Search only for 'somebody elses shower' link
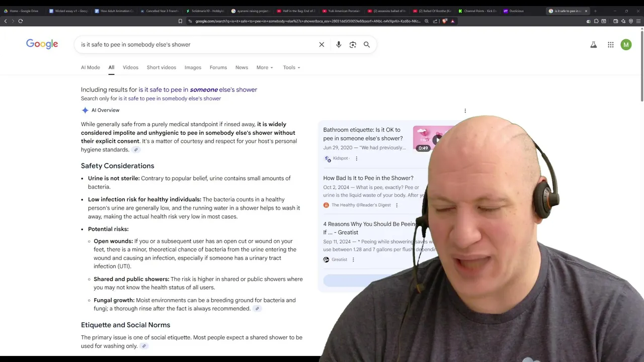Screen dimensions: 644x362 [170, 99]
